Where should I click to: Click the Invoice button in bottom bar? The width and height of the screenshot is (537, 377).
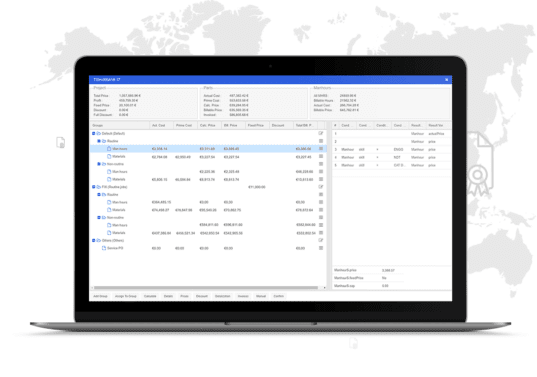(243, 296)
